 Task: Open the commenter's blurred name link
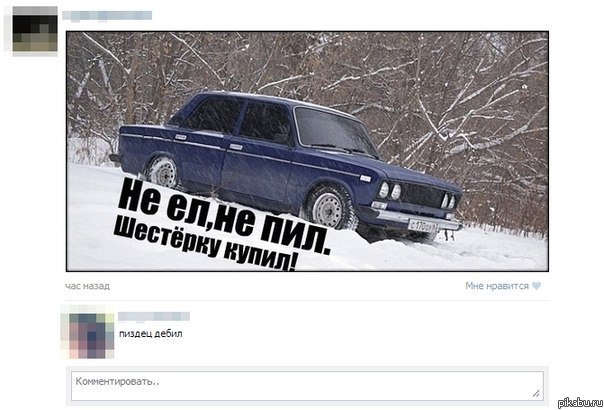[x=154, y=316]
